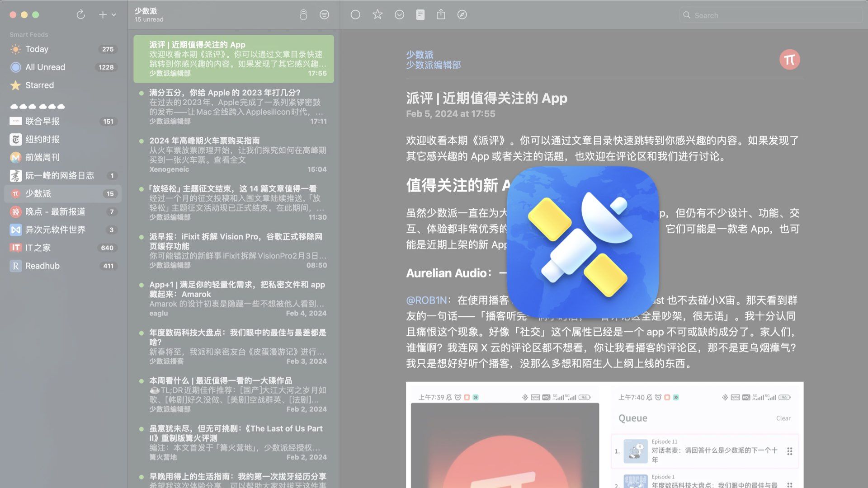Expand the dropdown chevron next to the plus button

114,14
